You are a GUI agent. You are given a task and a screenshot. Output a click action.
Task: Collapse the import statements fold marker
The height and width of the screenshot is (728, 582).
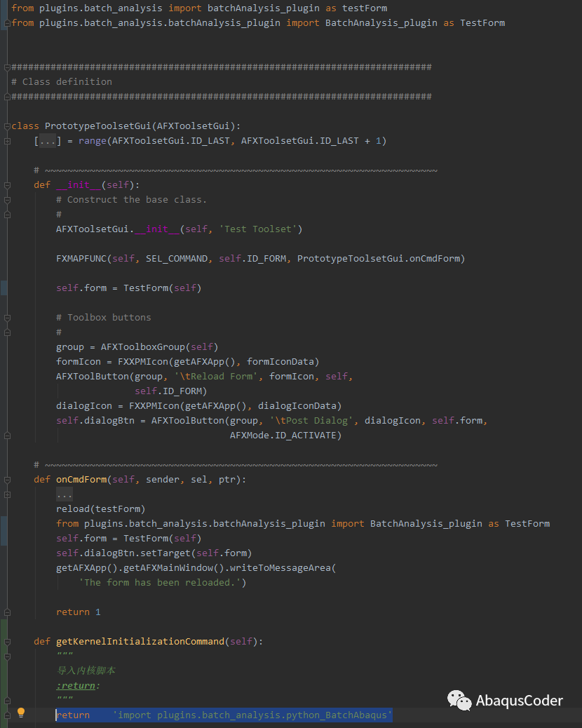pyautogui.click(x=7, y=22)
